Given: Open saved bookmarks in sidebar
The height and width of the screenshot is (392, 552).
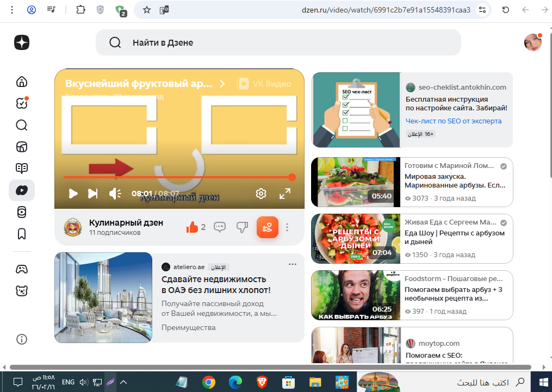Looking at the screenshot, I should point(22,234).
